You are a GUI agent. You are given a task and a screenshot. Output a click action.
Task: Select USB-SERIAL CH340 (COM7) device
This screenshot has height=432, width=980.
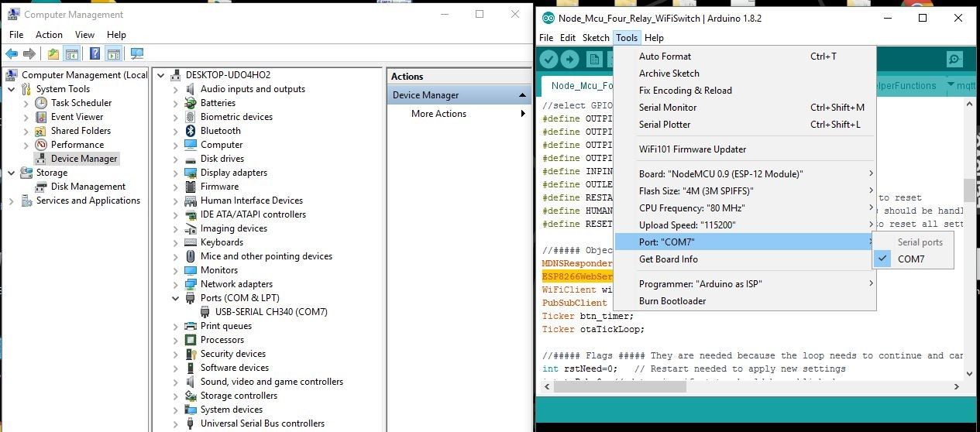tap(271, 312)
